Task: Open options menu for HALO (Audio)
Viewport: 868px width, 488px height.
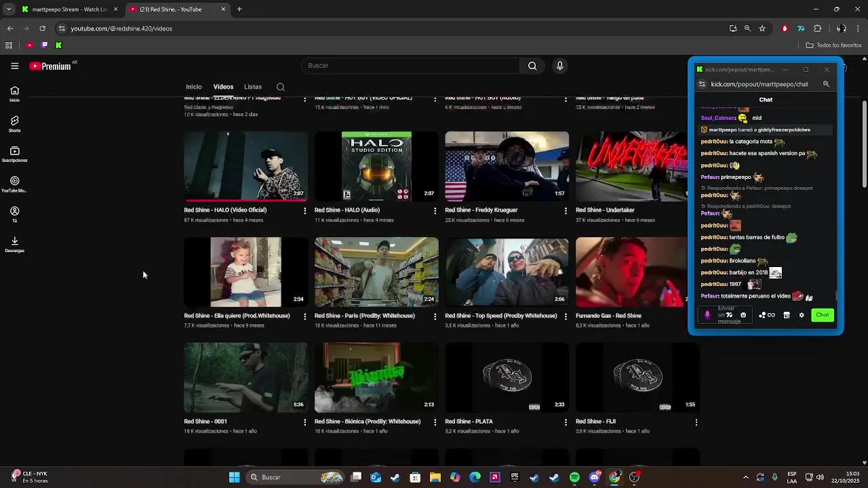Action: point(435,211)
